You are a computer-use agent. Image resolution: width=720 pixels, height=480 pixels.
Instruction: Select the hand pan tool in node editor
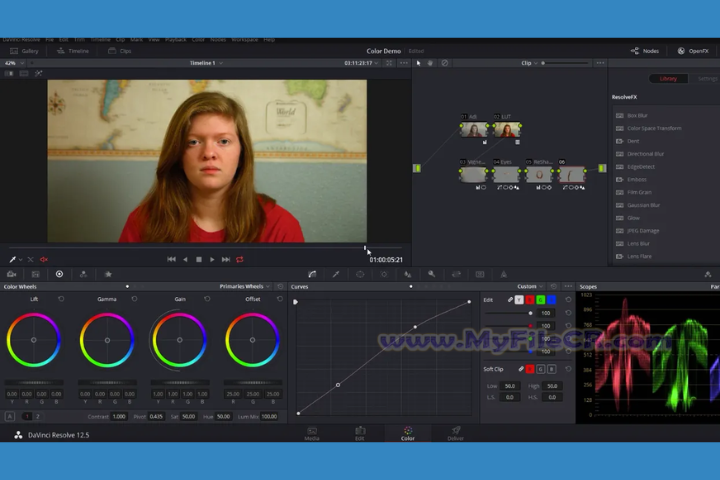click(430, 63)
